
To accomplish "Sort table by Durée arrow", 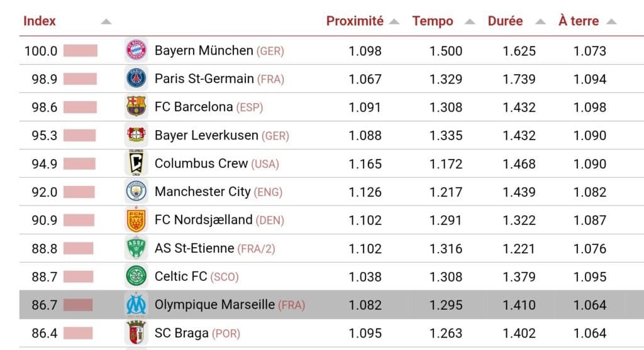I will click(x=540, y=21).
